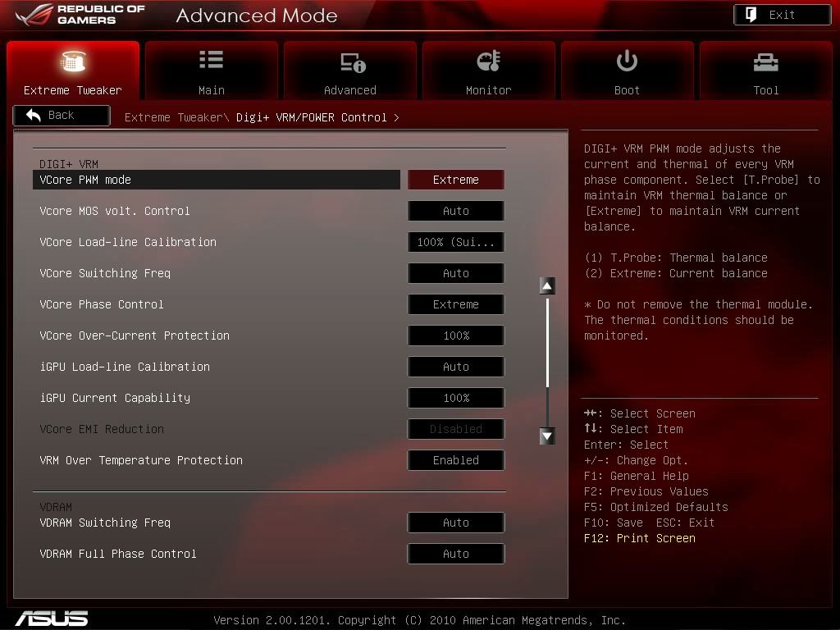This screenshot has height=630, width=840.
Task: Select iGPU Load-line Calibration label
Action: pos(125,367)
